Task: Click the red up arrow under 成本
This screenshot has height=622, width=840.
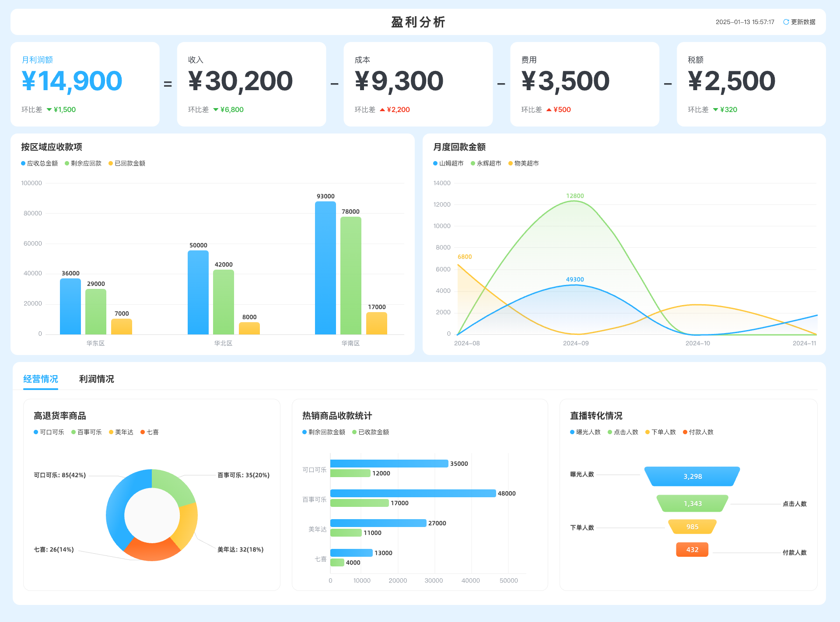Action: tap(382, 110)
